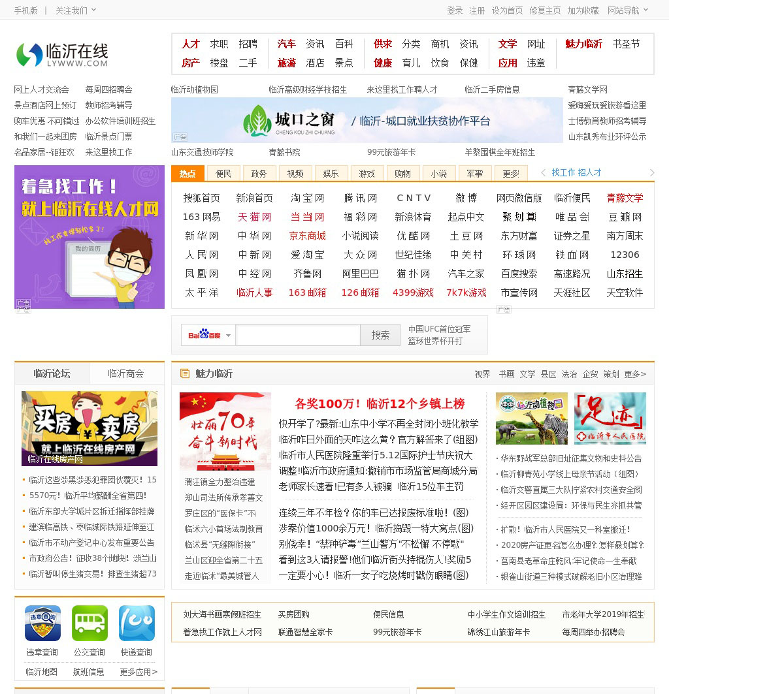Click the right arrow beside 找工作 招人才

coord(651,173)
